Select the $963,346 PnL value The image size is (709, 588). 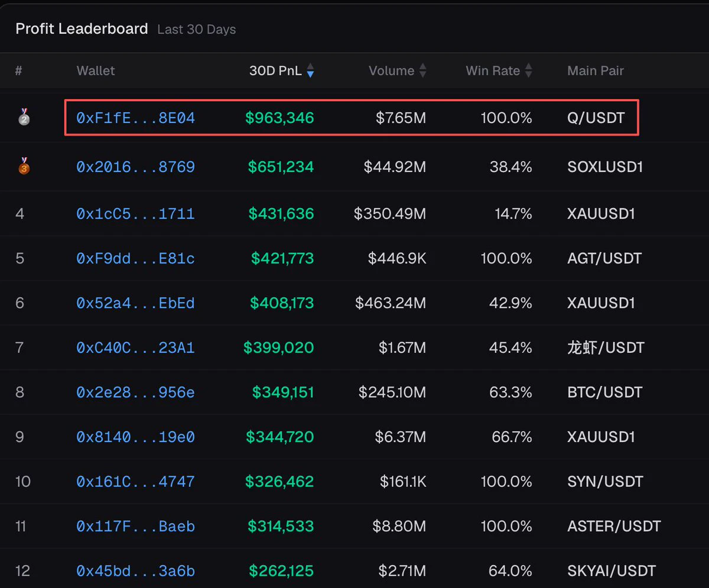pos(280,118)
